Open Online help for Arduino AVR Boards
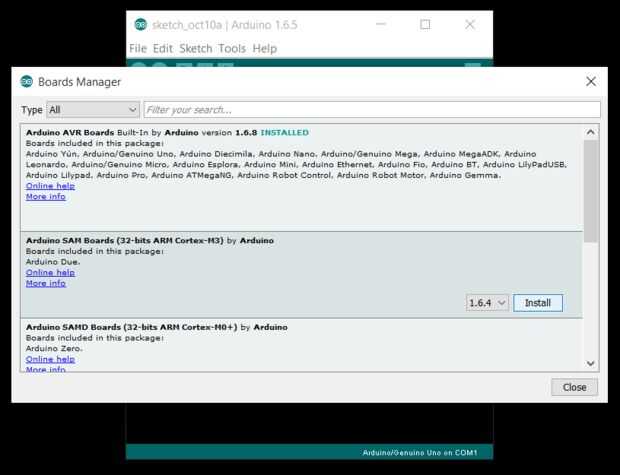The height and width of the screenshot is (475, 620). (x=50, y=186)
